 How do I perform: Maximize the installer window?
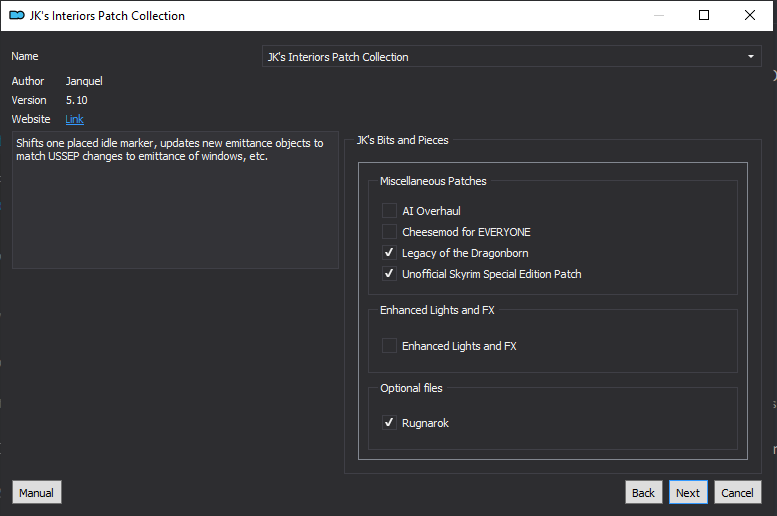coord(704,15)
